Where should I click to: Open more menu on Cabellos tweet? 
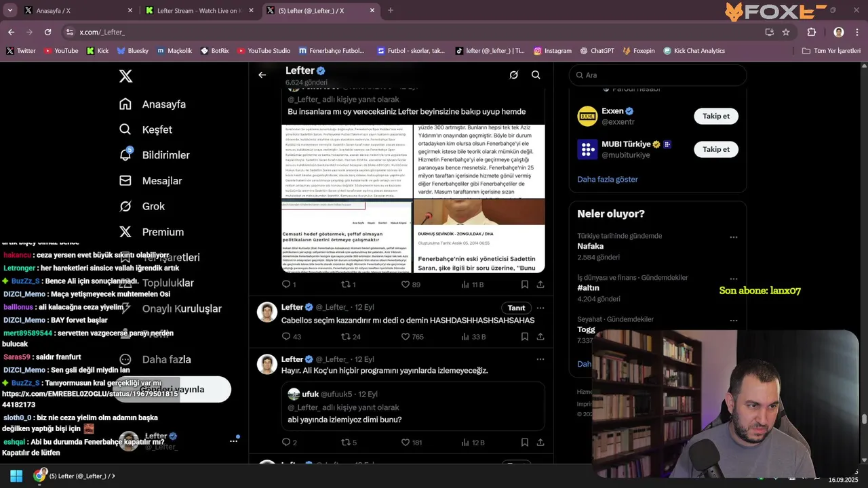(x=540, y=308)
